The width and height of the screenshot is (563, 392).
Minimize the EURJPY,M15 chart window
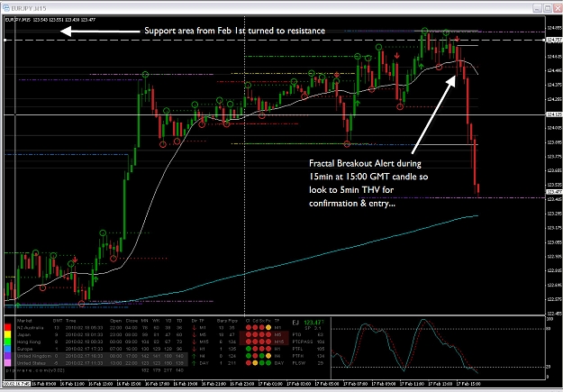537,8
